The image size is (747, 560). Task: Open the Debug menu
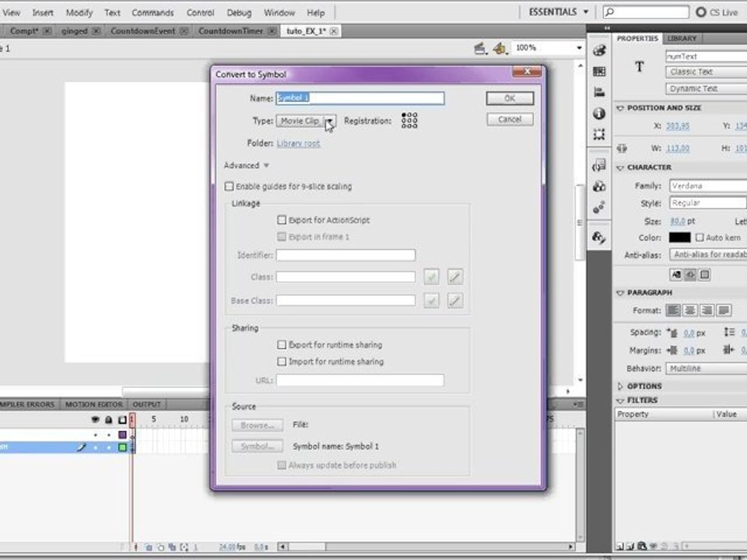[239, 13]
